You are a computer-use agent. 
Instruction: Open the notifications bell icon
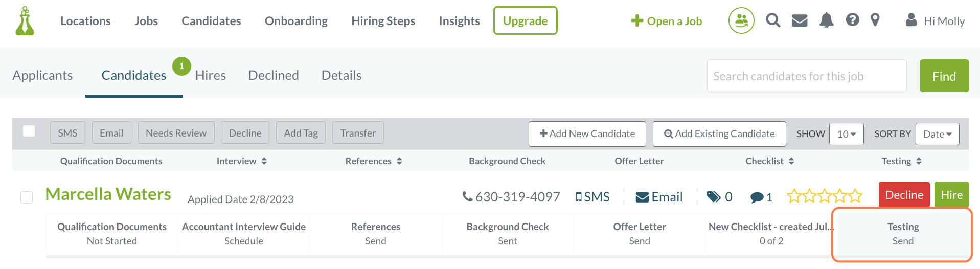826,20
